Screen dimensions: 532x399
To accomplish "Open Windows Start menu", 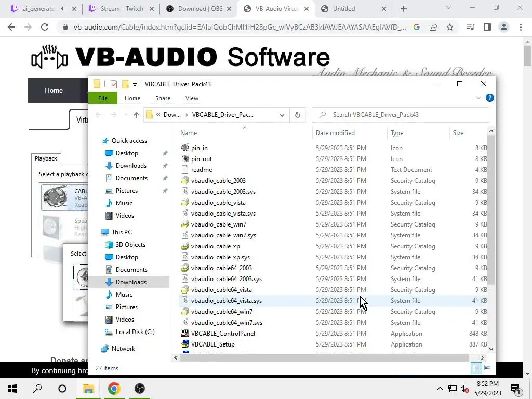I will [x=12, y=389].
